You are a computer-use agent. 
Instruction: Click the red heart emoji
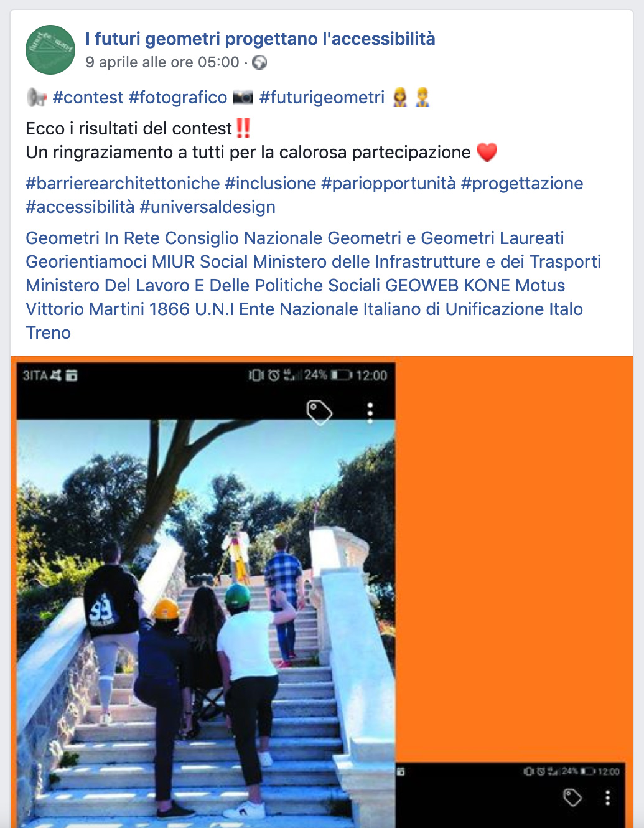click(487, 153)
